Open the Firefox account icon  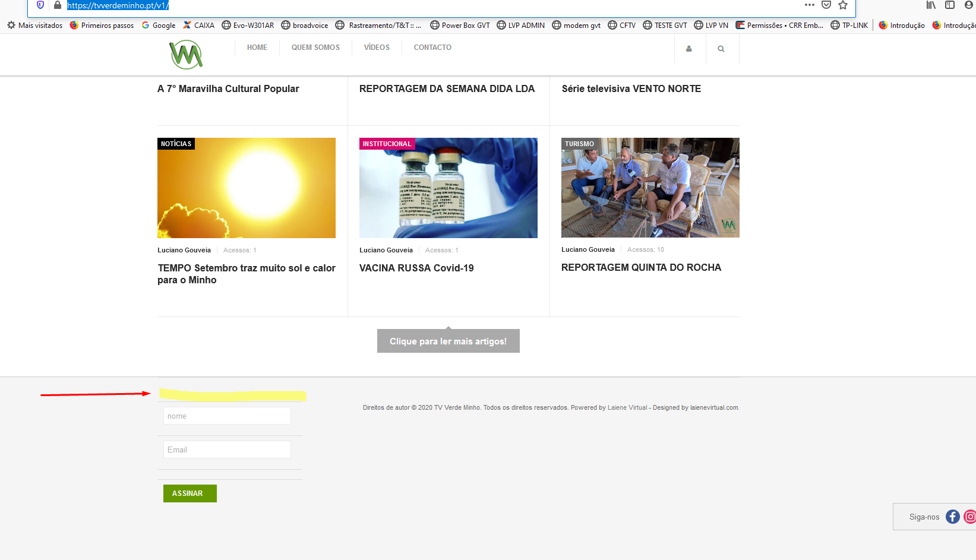click(969, 5)
